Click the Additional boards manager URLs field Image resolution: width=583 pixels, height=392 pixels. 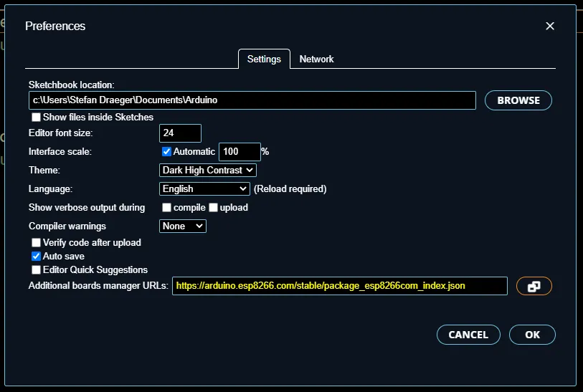(339, 286)
